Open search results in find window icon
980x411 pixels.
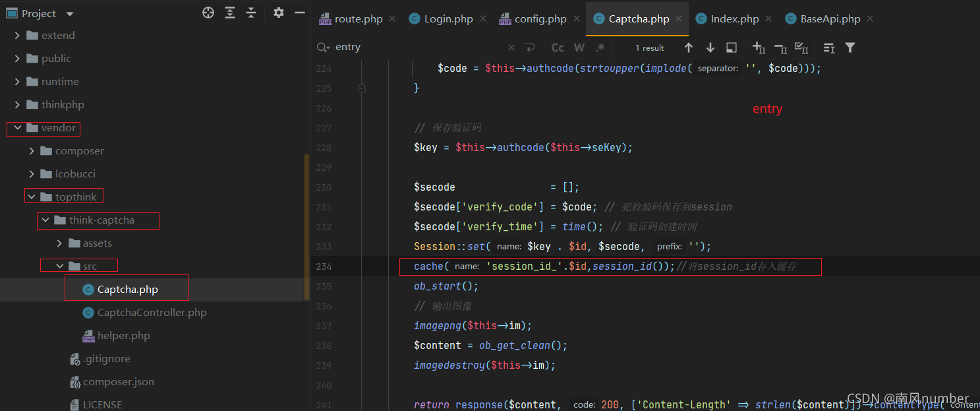click(x=732, y=47)
